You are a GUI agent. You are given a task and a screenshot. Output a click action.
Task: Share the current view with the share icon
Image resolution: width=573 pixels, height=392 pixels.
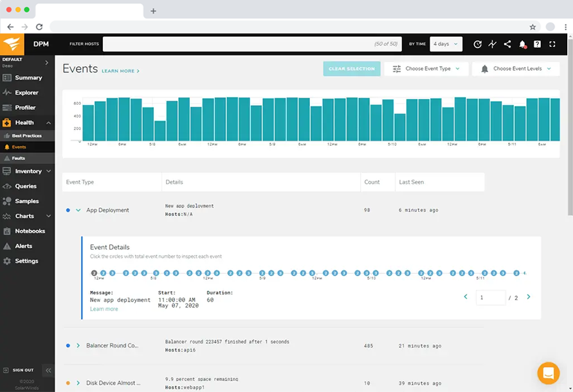[507, 44]
